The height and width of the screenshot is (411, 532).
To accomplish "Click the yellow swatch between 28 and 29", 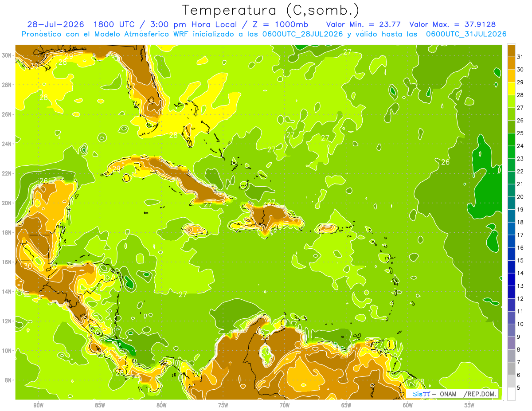I will point(511,89).
